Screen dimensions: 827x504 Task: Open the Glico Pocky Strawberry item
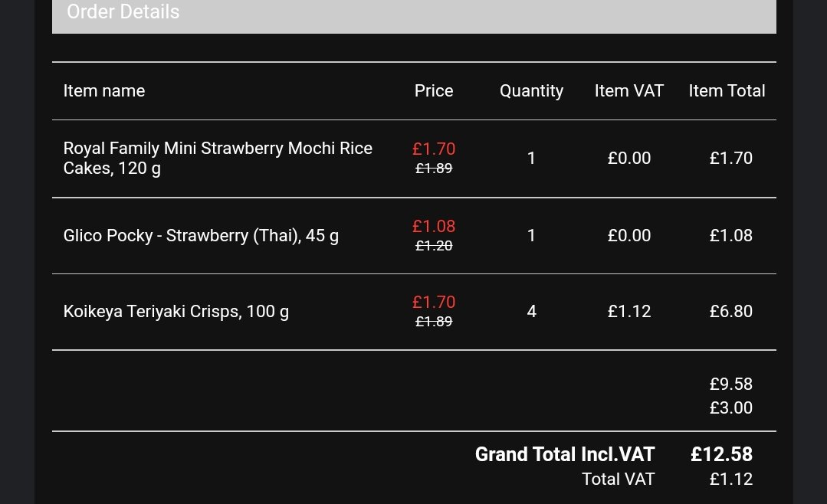point(201,236)
